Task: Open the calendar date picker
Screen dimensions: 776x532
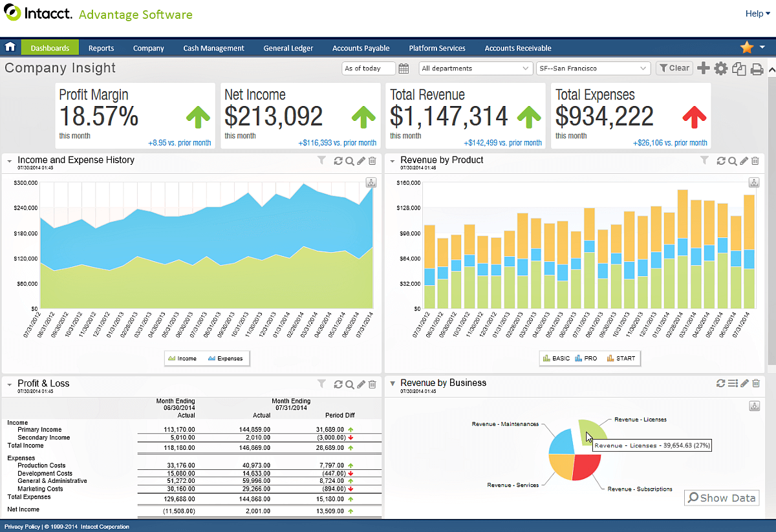Action: point(404,68)
